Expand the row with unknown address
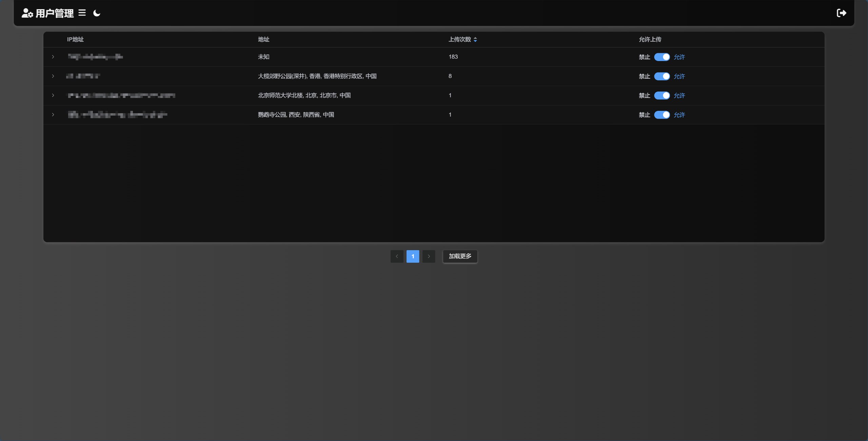This screenshot has height=441, width=868. click(53, 57)
